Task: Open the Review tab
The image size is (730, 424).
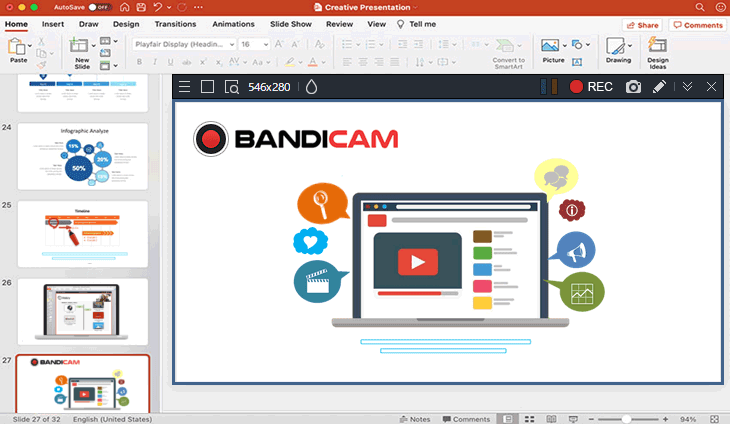Action: tap(339, 24)
